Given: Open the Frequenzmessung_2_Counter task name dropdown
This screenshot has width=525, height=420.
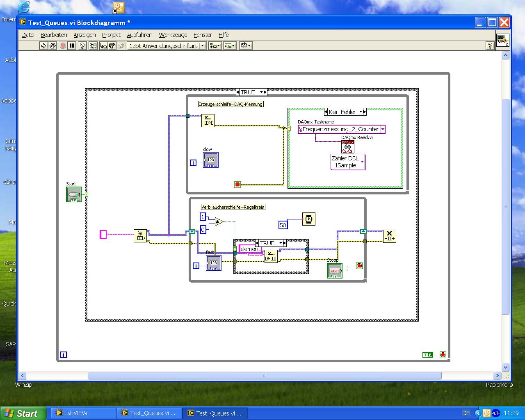Looking at the screenshot, I should tap(383, 129).
